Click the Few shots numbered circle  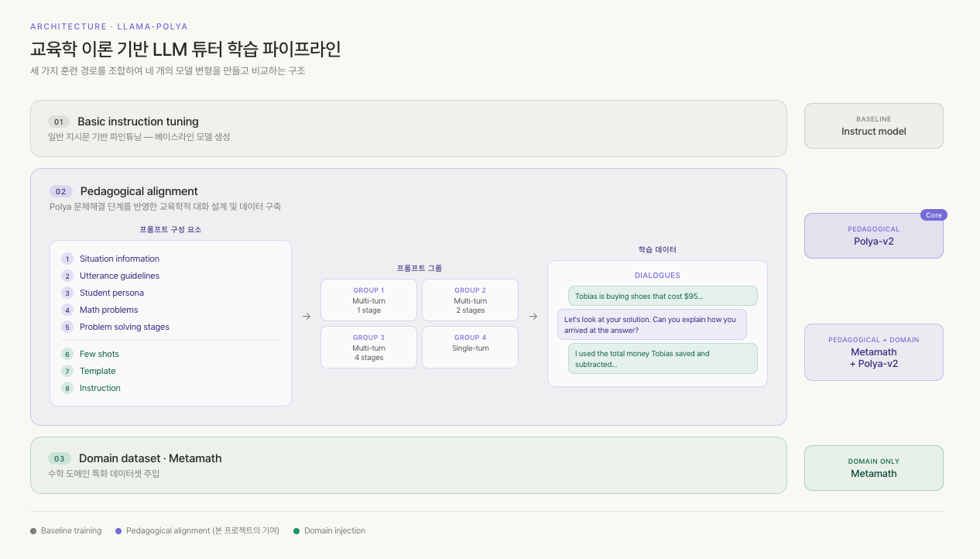[x=67, y=354]
